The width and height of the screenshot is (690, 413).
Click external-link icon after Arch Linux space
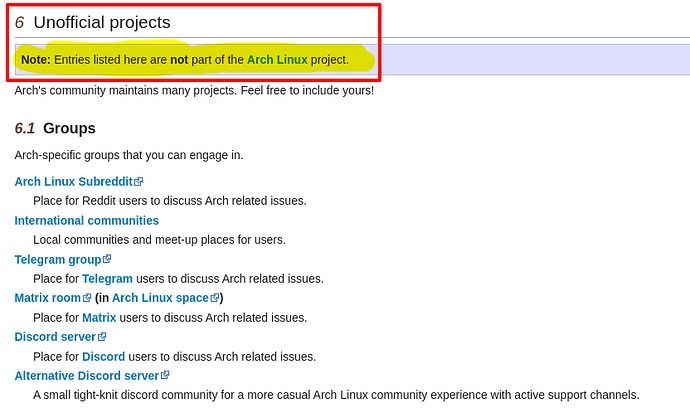214,298
